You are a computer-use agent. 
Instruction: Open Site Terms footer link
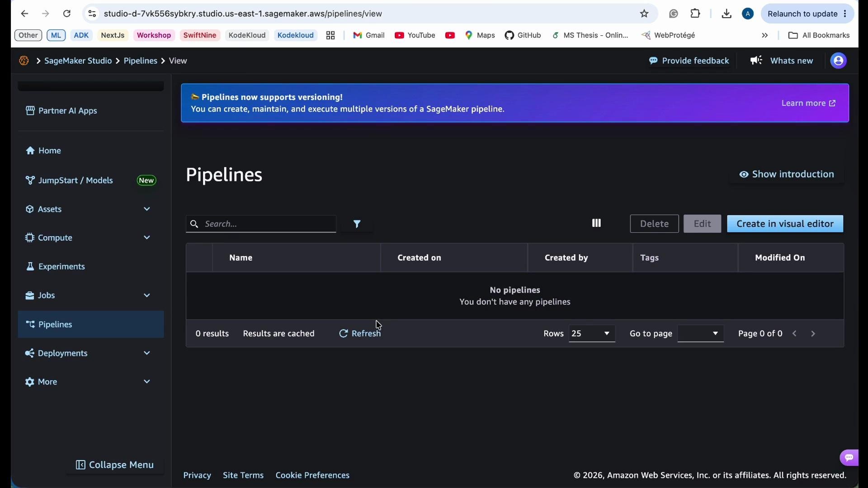tap(243, 475)
